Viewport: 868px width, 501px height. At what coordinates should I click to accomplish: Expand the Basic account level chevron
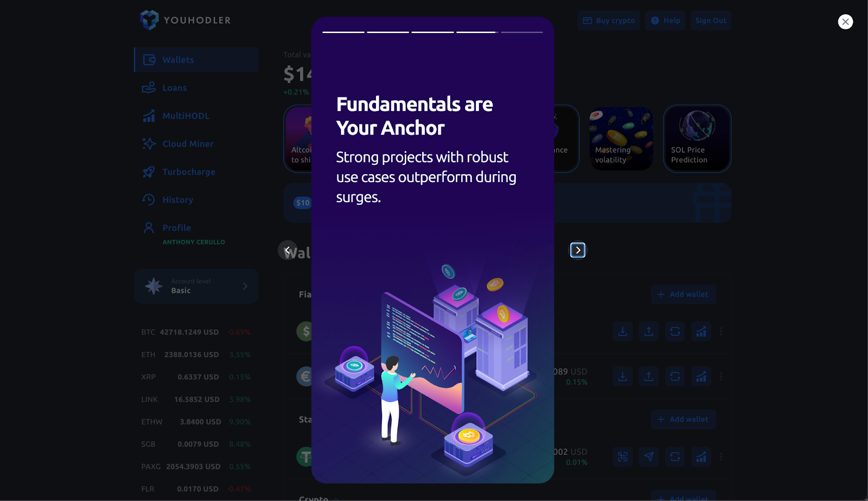245,286
